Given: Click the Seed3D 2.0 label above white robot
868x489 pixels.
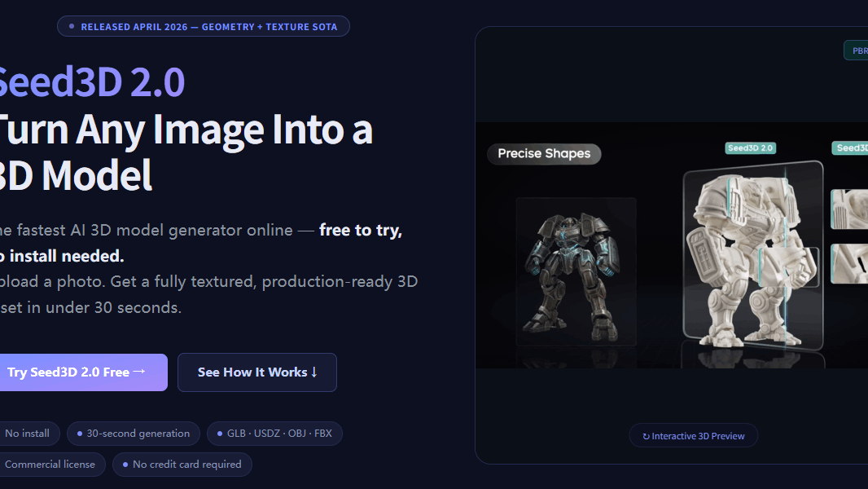Looking at the screenshot, I should (x=750, y=148).
